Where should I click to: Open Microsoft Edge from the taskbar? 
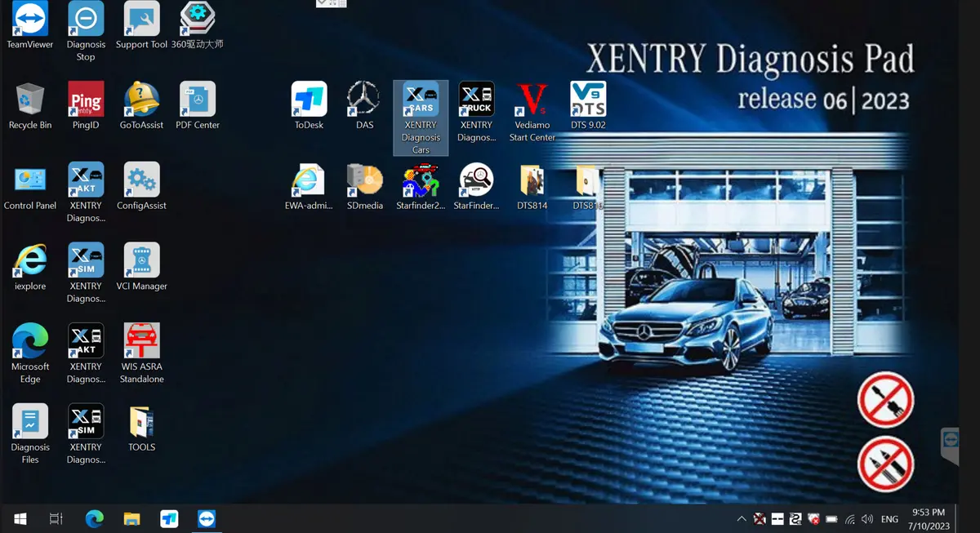click(x=95, y=518)
